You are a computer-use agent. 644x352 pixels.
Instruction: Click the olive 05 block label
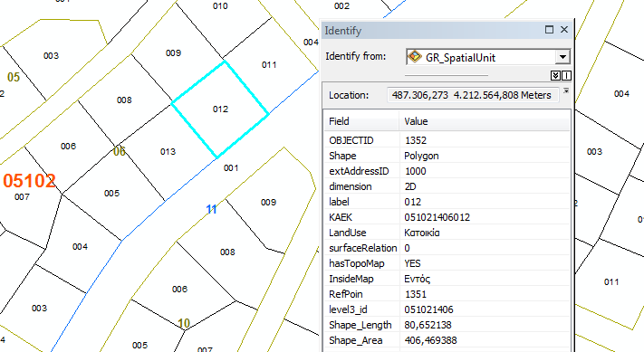(14, 77)
